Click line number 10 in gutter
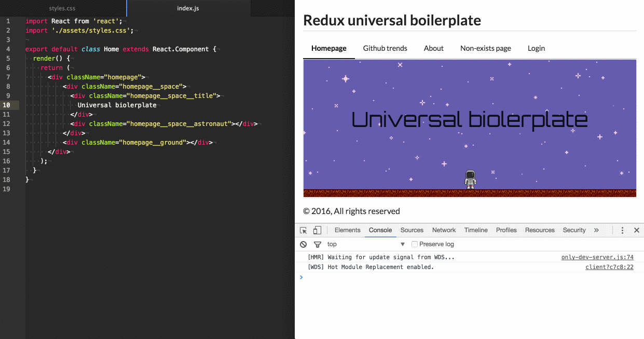The width and height of the screenshot is (644, 339). (6, 105)
